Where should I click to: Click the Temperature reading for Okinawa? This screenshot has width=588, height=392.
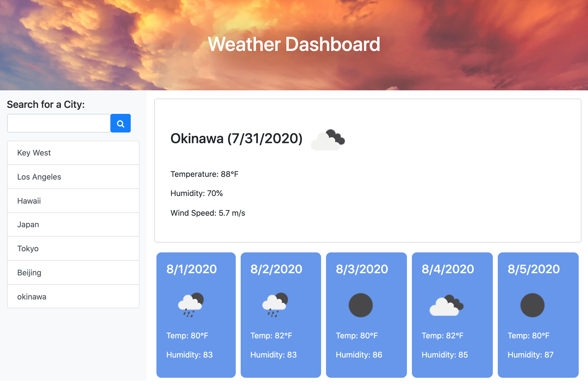point(204,174)
